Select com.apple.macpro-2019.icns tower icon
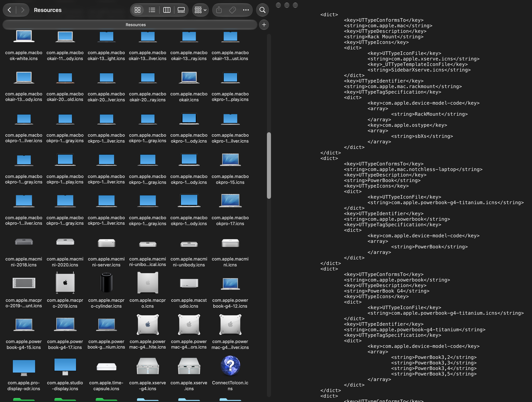Image resolution: width=532 pixels, height=402 pixels. (x=65, y=283)
